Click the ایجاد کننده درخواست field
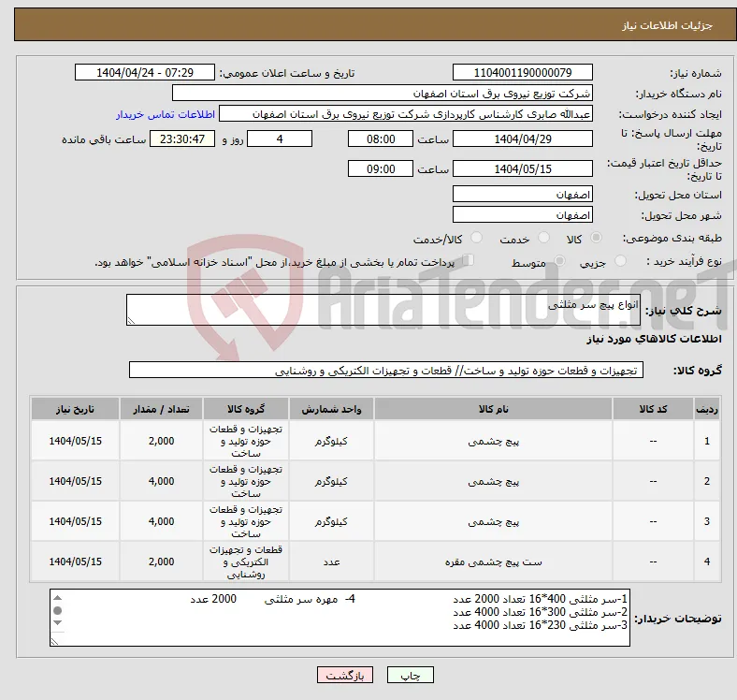737x700 pixels. (406, 114)
